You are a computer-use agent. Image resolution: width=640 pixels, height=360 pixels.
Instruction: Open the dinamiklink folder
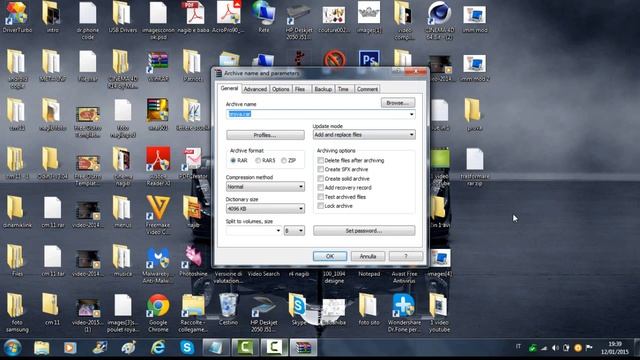tap(17, 211)
